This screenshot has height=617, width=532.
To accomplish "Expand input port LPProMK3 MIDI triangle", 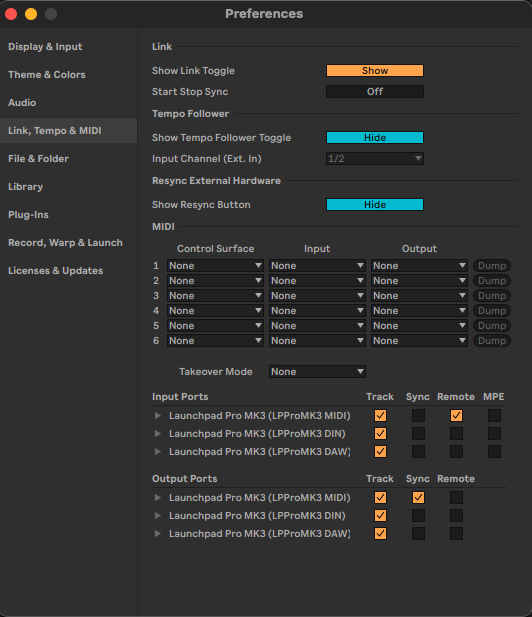I will pyautogui.click(x=158, y=416).
